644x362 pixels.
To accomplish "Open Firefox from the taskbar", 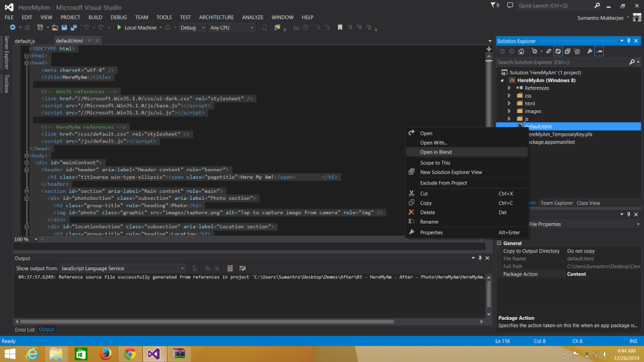I will (x=105, y=354).
